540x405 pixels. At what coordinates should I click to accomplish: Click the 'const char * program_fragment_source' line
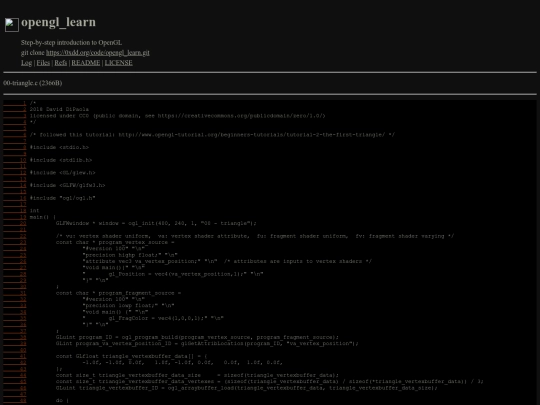(x=118, y=293)
